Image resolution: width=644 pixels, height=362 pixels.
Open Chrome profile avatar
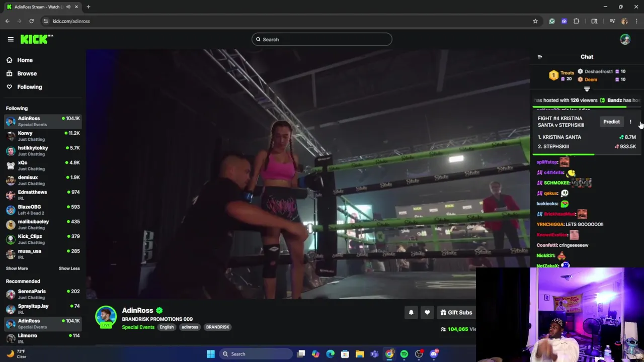tap(624, 21)
